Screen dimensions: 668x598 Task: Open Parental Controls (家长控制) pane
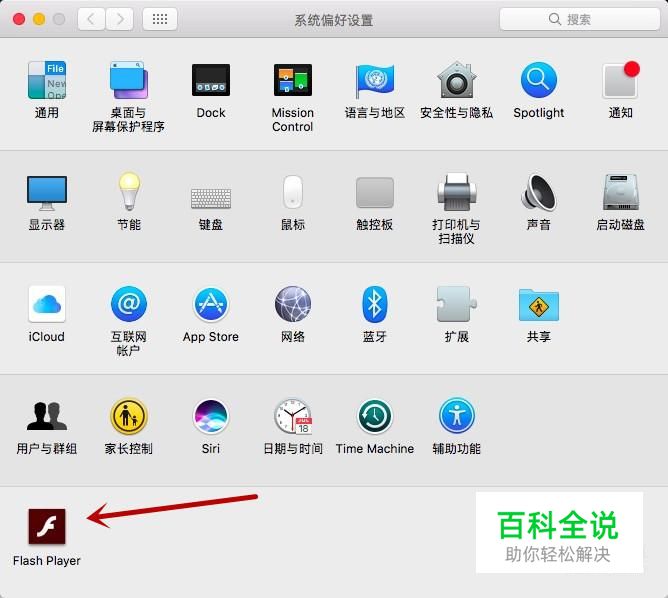point(129,416)
